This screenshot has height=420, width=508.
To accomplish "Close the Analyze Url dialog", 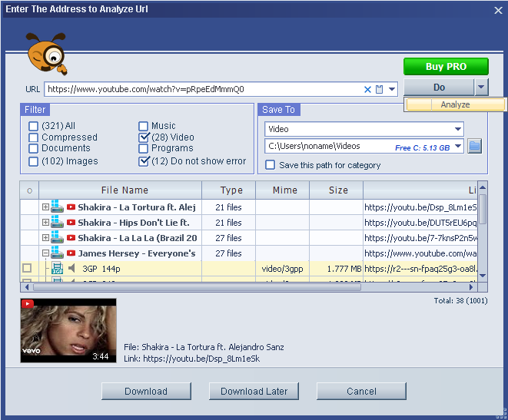I will tap(498, 10).
